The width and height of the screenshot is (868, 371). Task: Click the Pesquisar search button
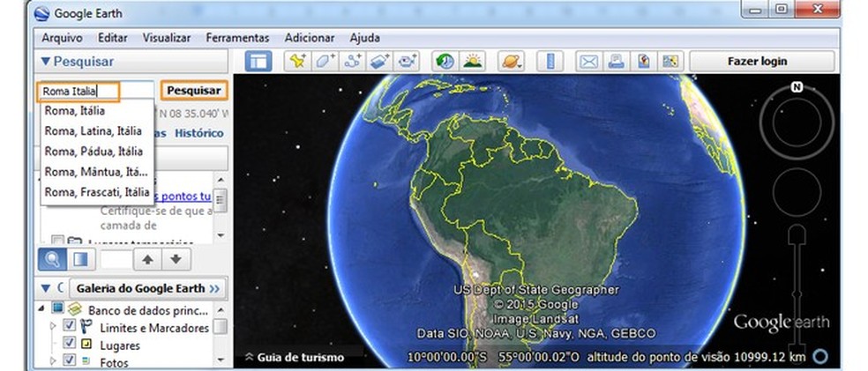[194, 91]
